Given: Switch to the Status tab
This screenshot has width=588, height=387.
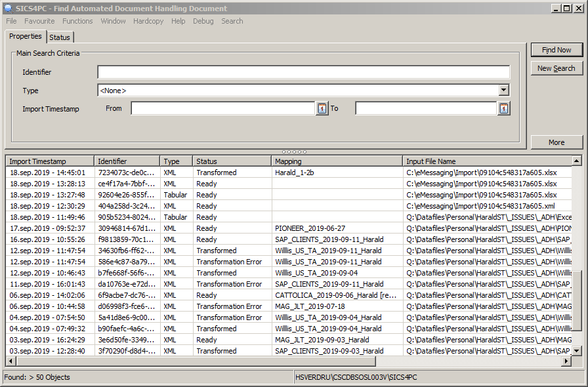Looking at the screenshot, I should (60, 37).
